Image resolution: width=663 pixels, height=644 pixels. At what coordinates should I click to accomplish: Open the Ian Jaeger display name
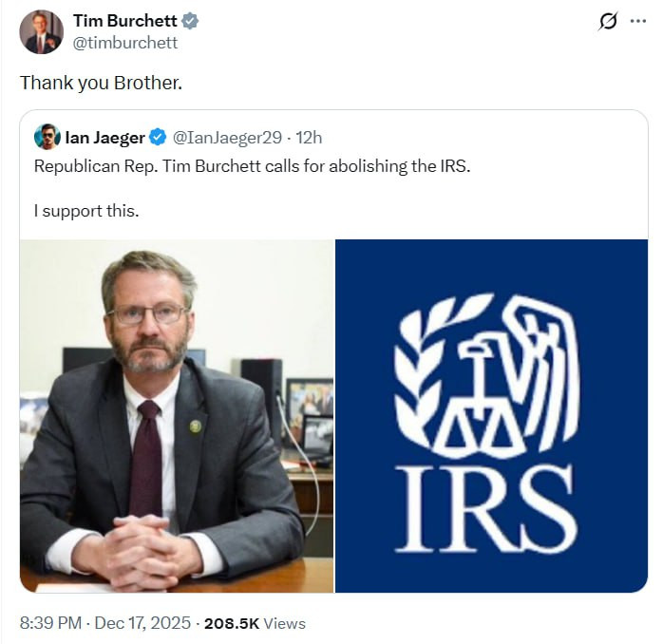[104, 138]
